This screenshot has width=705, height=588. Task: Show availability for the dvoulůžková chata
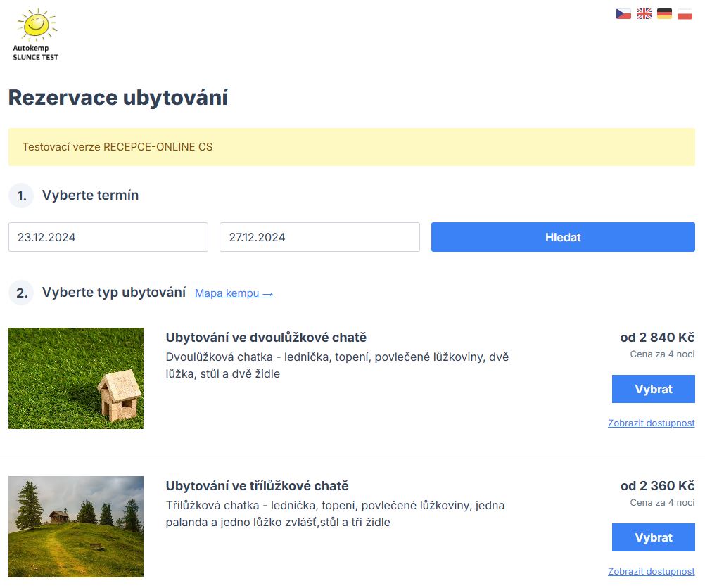point(651,423)
